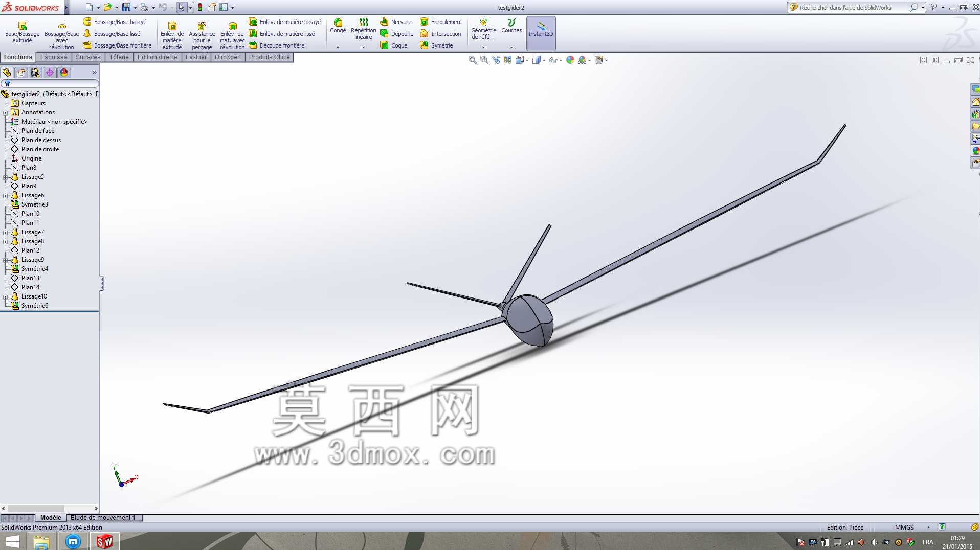Click the zoom to area icon
The height and width of the screenshot is (550, 980).
[484, 60]
